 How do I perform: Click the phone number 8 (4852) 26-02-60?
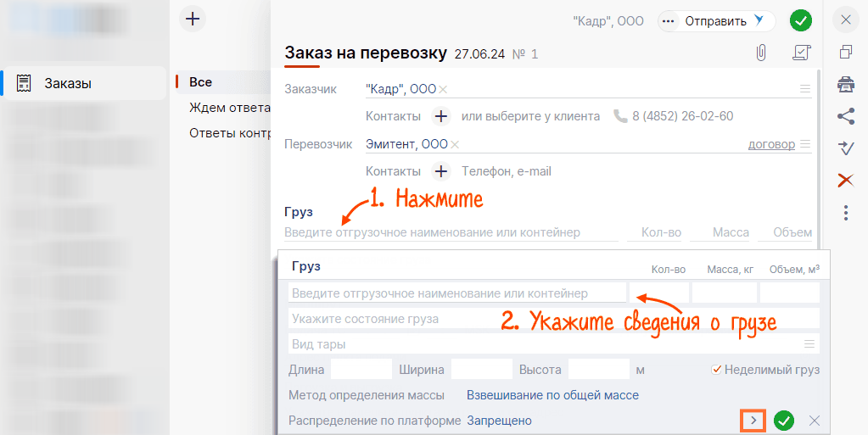(x=682, y=116)
